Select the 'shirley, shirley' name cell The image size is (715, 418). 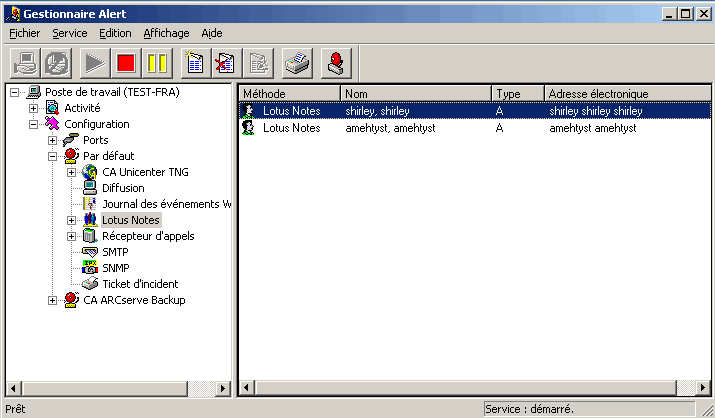[378, 111]
